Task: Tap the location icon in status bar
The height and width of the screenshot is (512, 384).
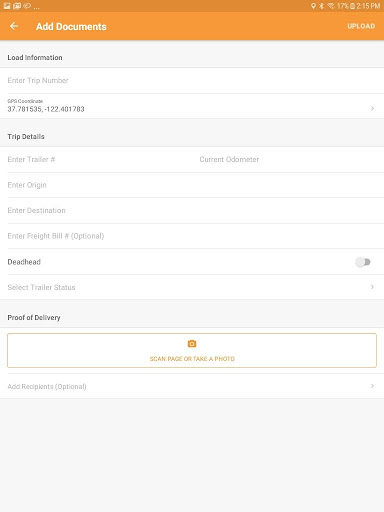Action: click(x=313, y=6)
